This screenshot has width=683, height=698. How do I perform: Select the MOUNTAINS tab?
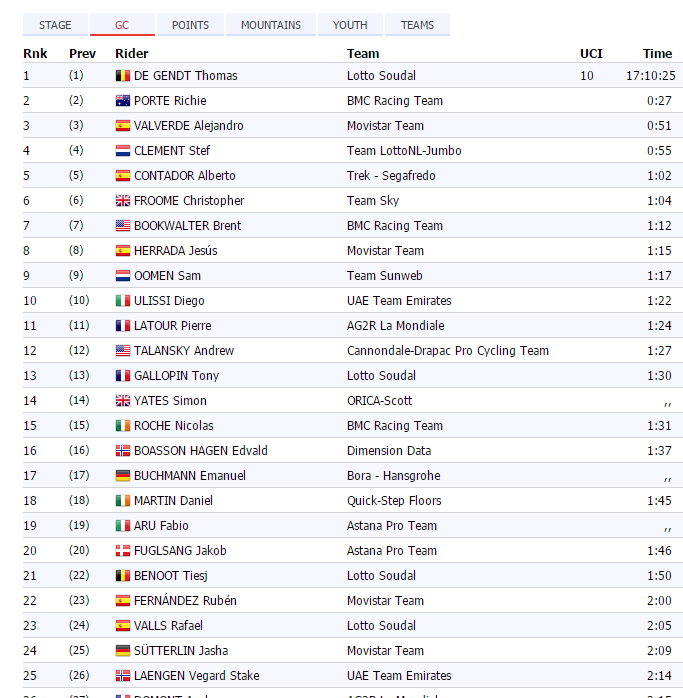[x=270, y=25]
